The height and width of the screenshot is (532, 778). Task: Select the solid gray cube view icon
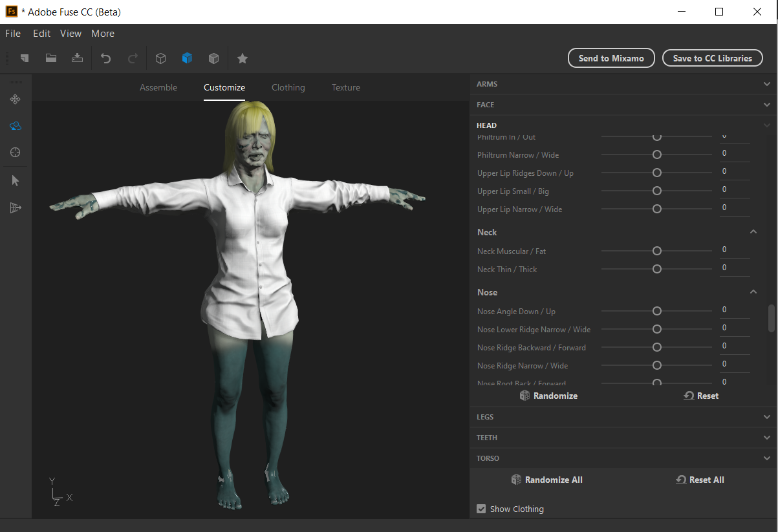click(x=213, y=58)
